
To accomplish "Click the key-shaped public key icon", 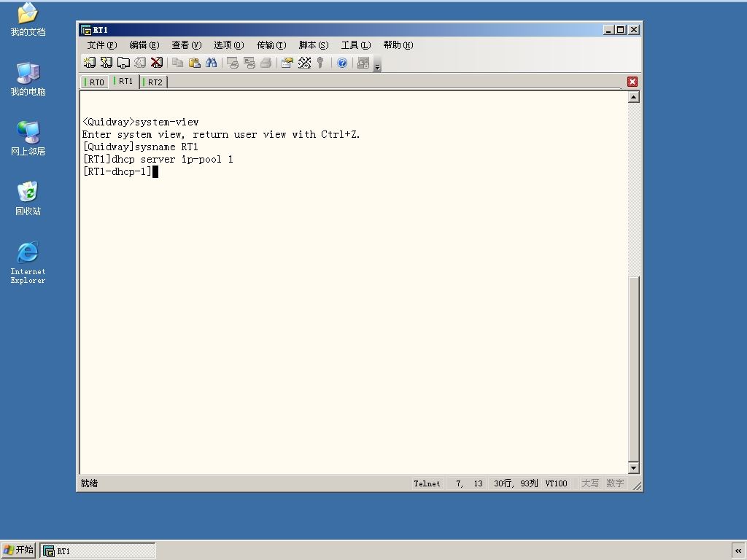I will 321,63.
